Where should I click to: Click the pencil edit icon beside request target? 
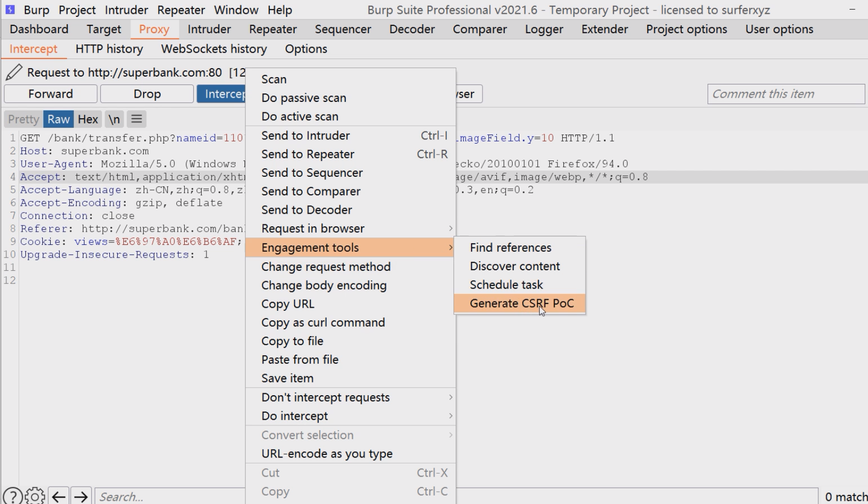click(14, 72)
